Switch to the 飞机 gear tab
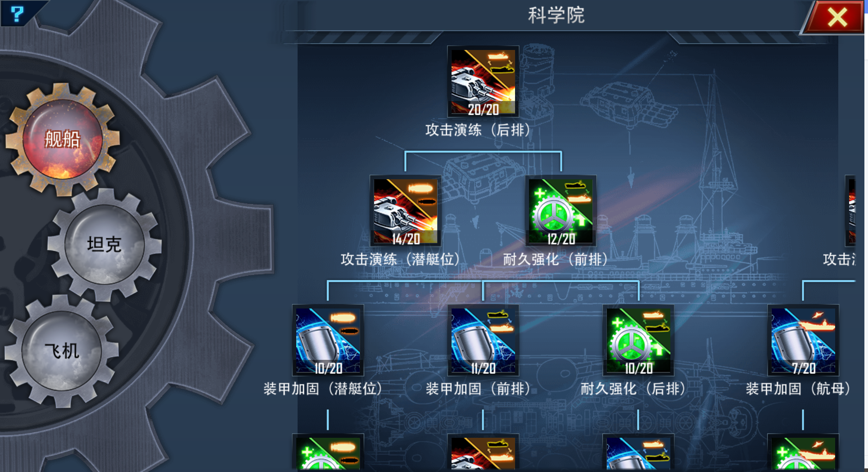 pyautogui.click(x=62, y=351)
